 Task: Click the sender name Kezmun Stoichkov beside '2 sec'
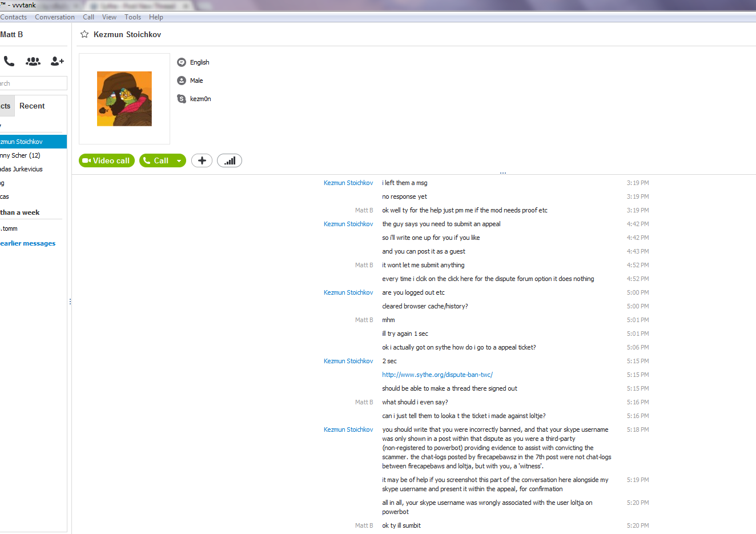tap(348, 361)
